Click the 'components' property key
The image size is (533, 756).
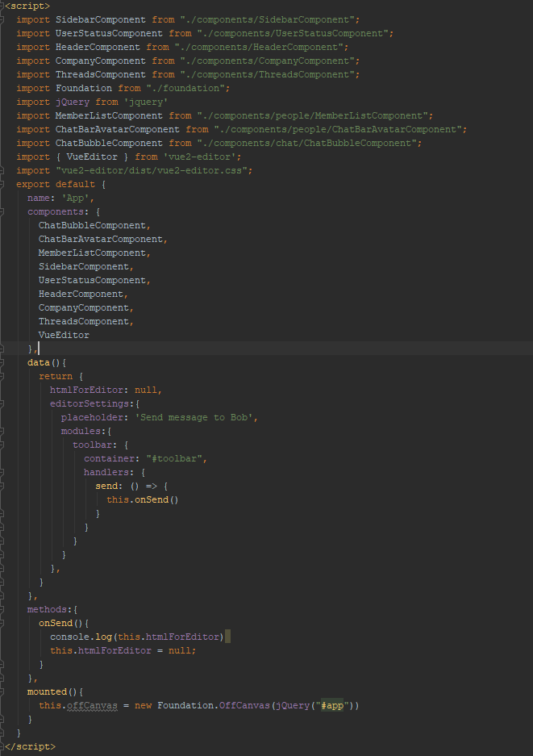[56, 211]
